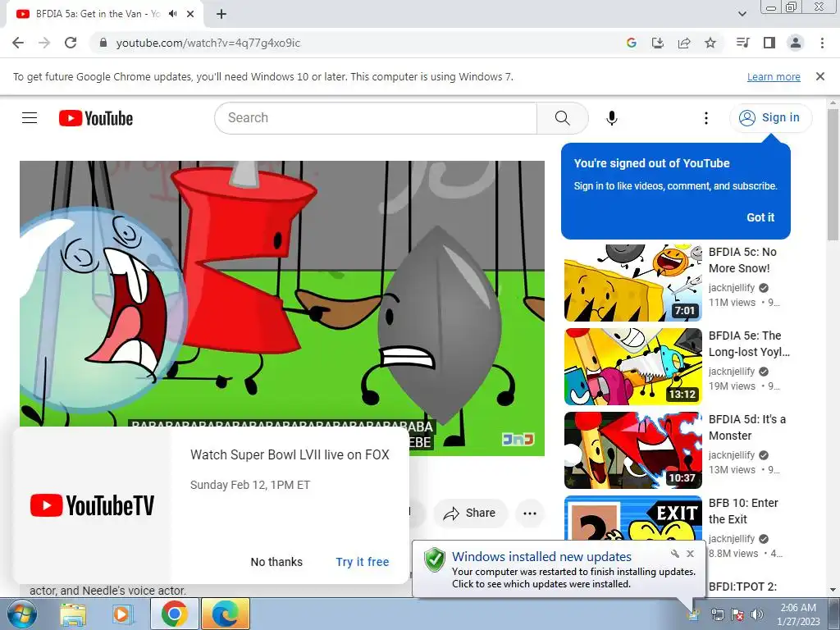The width and height of the screenshot is (840, 630).
Task: Mute the tab using the speaker icon
Action: click(x=172, y=14)
